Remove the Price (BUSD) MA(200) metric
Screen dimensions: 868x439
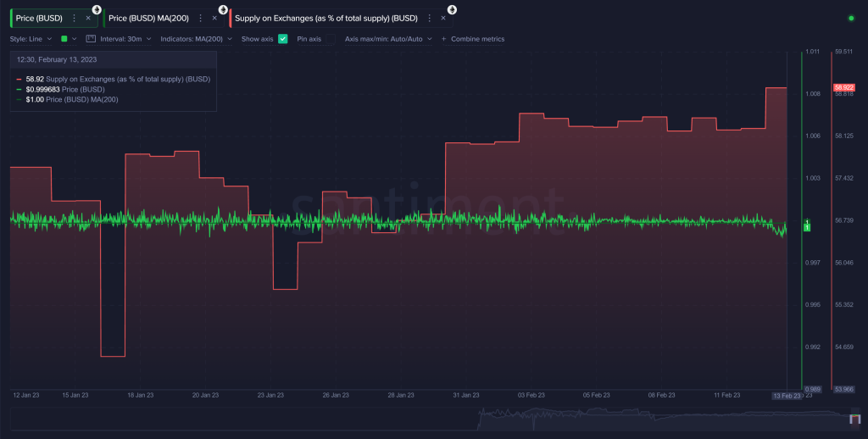pyautogui.click(x=214, y=19)
